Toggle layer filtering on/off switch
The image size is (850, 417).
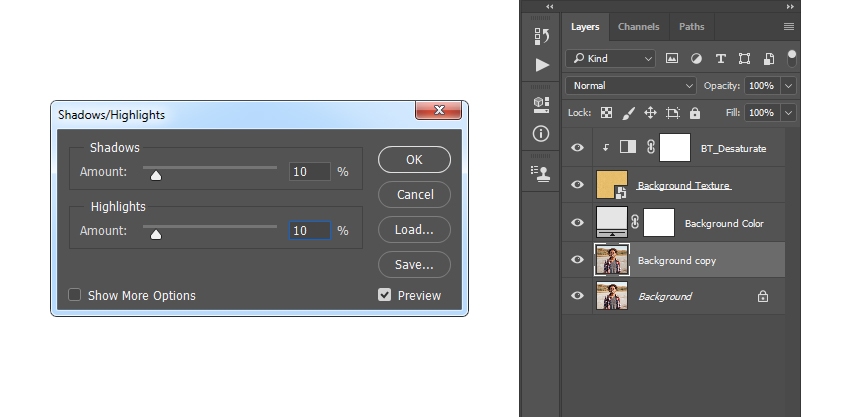click(x=792, y=59)
